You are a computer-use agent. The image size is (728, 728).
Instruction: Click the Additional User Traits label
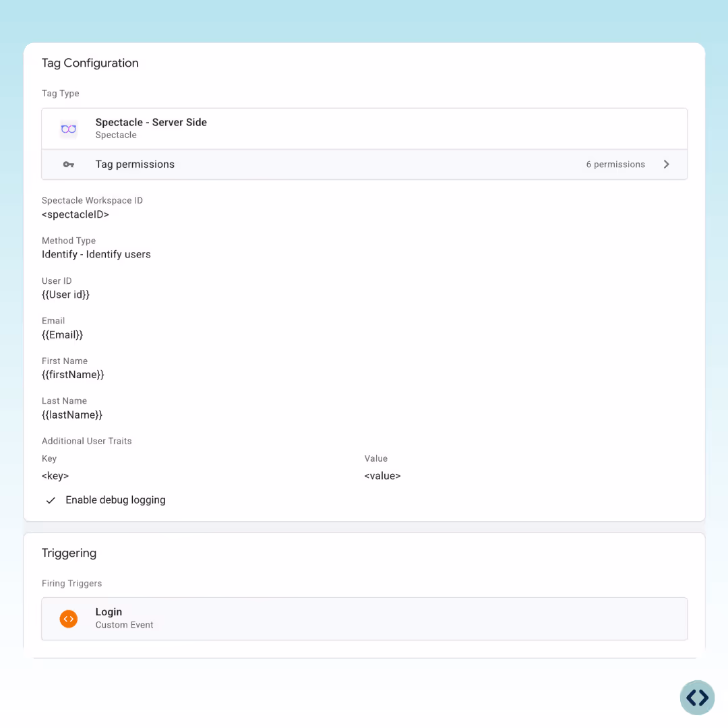click(x=87, y=441)
